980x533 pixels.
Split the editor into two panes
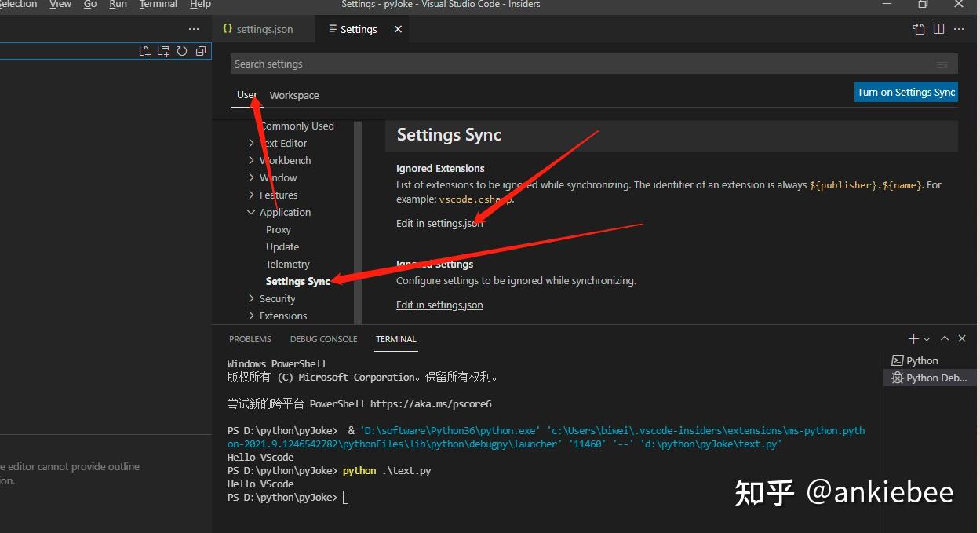point(939,28)
